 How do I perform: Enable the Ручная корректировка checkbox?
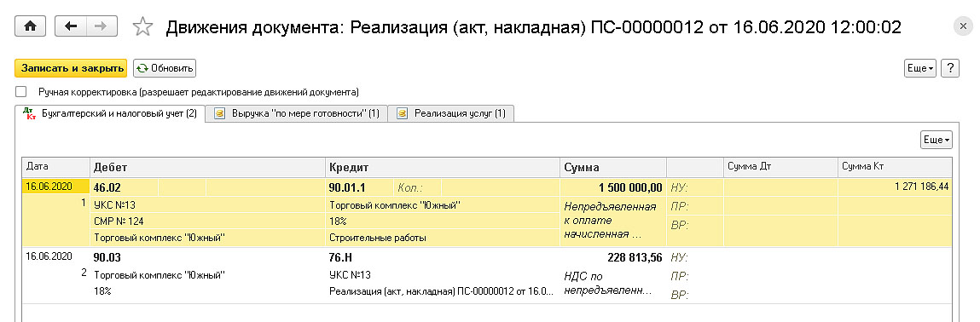[21, 92]
